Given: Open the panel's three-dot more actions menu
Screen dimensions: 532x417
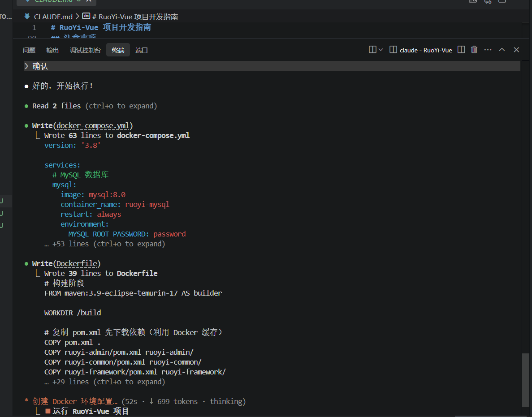Looking at the screenshot, I should 488,50.
